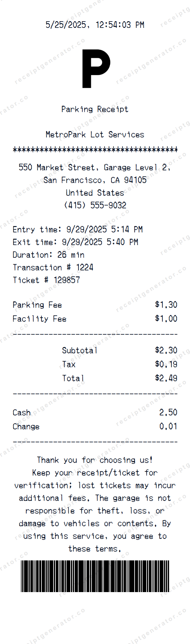Image resolution: width=190 pixels, height=644 pixels.
Task: Click the Parking Fee $1.30 amount
Action: 166,305
